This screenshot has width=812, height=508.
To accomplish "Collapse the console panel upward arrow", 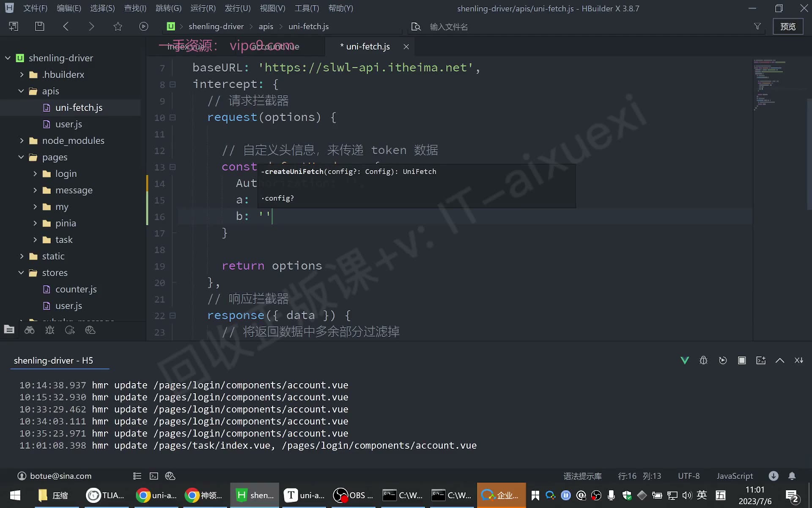I will click(780, 360).
